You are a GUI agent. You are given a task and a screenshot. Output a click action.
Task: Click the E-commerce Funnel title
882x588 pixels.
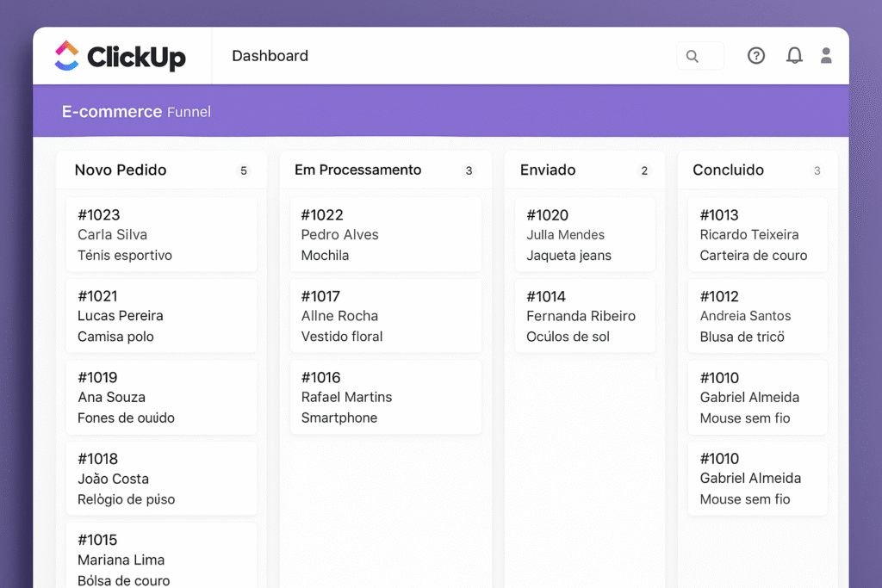[136, 112]
